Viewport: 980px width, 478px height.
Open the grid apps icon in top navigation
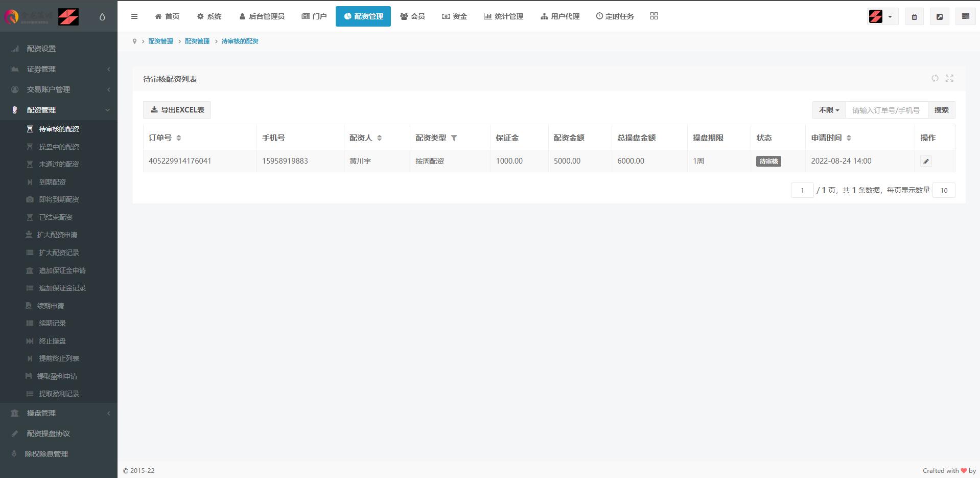coord(654,16)
